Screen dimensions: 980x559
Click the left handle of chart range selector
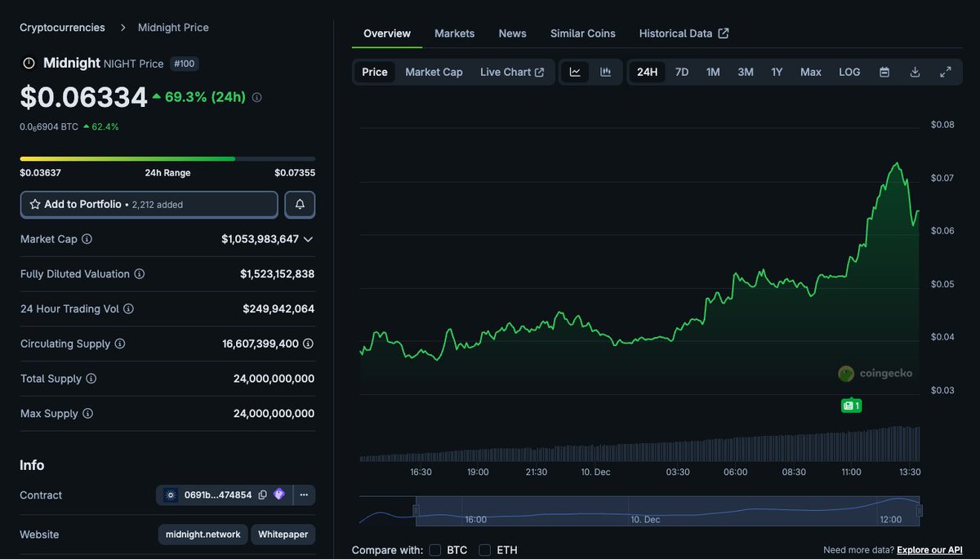pos(416,511)
